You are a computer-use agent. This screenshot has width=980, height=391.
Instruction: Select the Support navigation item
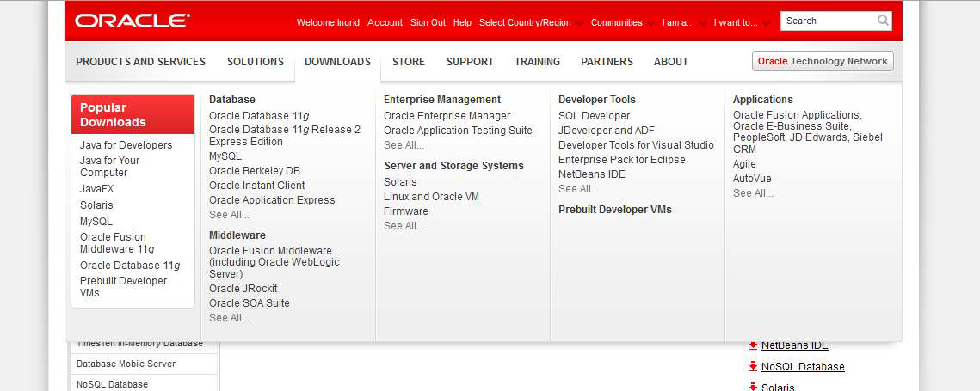470,62
